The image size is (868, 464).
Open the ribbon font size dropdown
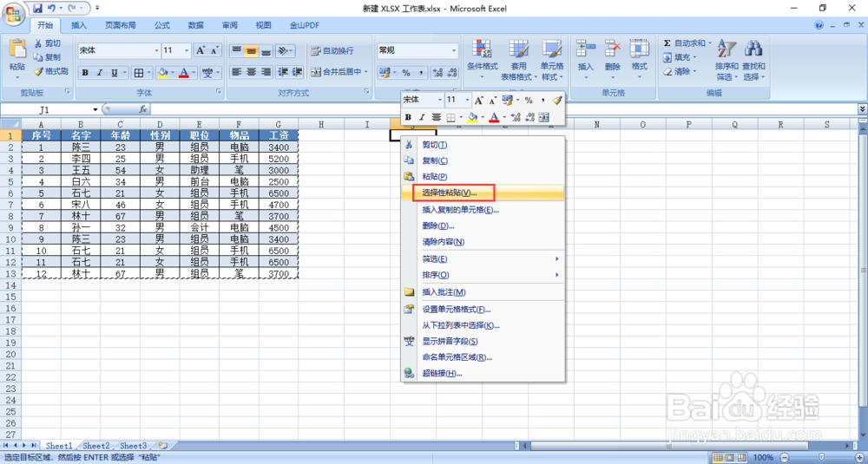(187, 50)
